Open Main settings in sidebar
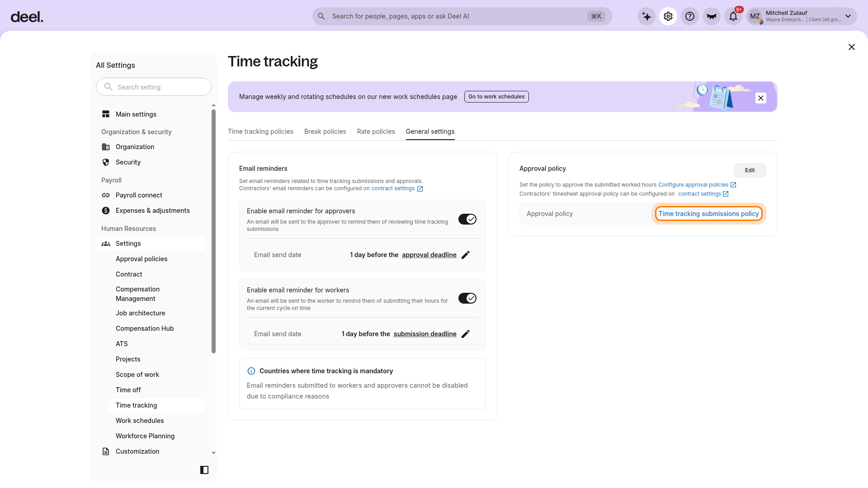The image size is (868, 488). click(150, 114)
